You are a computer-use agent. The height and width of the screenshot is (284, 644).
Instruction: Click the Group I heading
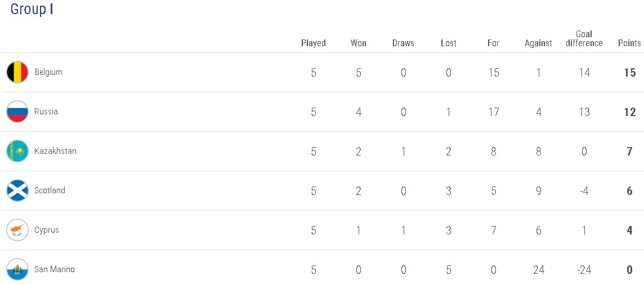pos(32,10)
